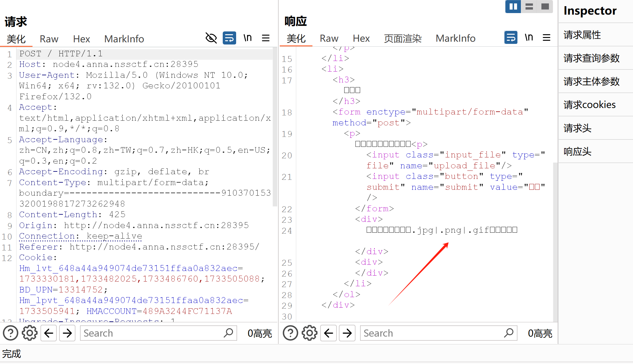Switch to combined tab layout view
Image resolution: width=633 pixels, height=364 pixels.
coord(545,7)
